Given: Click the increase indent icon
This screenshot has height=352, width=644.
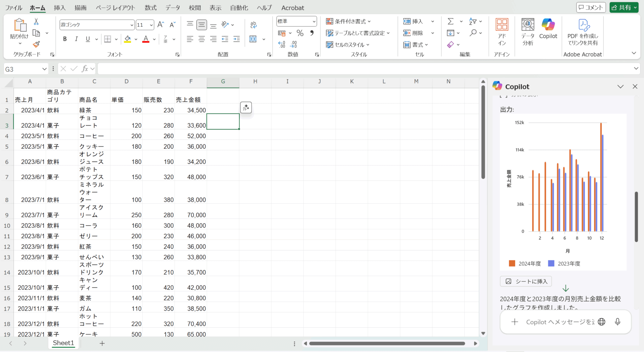Looking at the screenshot, I should coord(236,39).
